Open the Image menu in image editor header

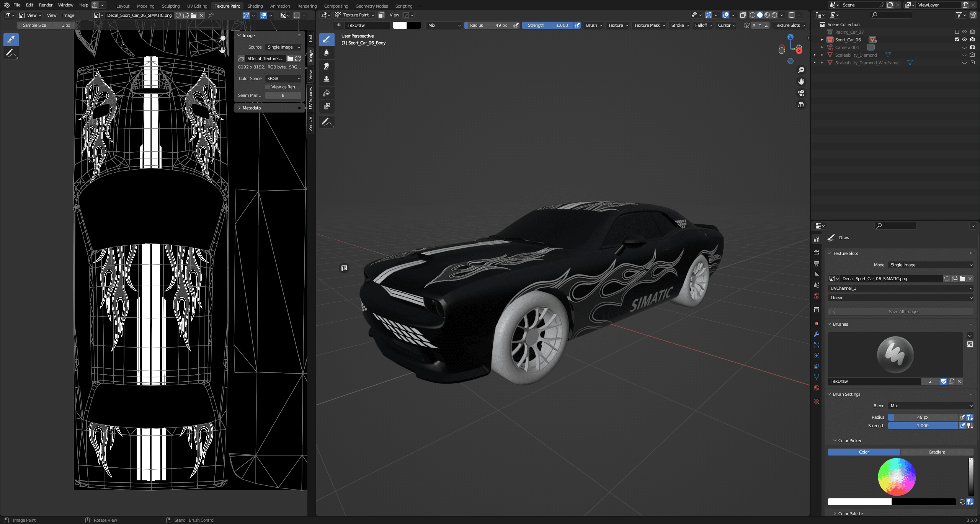coord(68,15)
